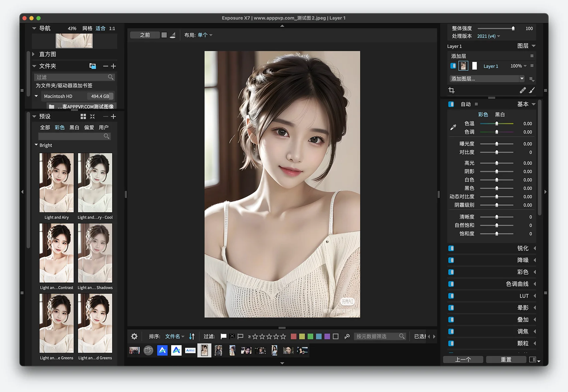Viewport: 568px width, 392px height.
Task: Switch basic panel to 黑白 mode
Action: [500, 115]
